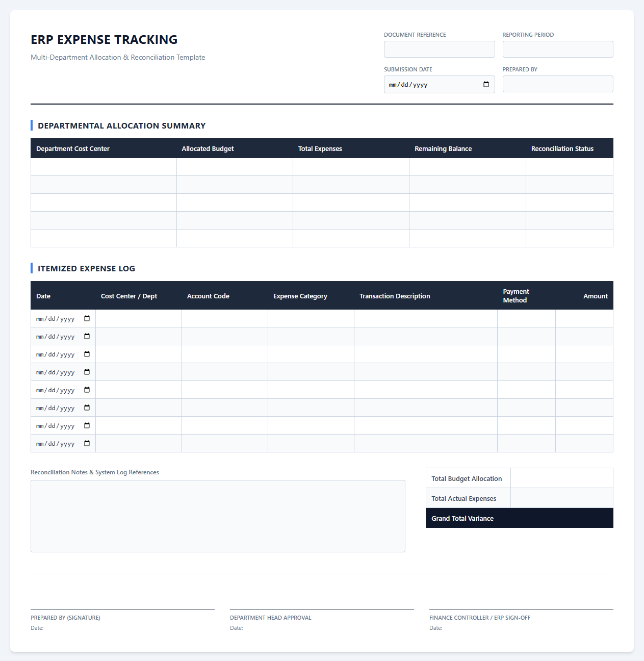Click Finance Controller / ERP Sign-Off label

point(480,618)
